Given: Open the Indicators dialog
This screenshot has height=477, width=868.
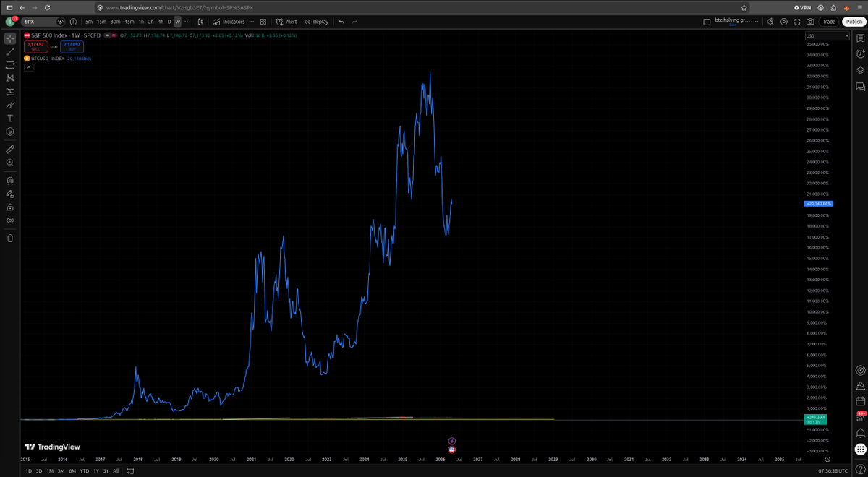Looking at the screenshot, I should click(x=229, y=22).
